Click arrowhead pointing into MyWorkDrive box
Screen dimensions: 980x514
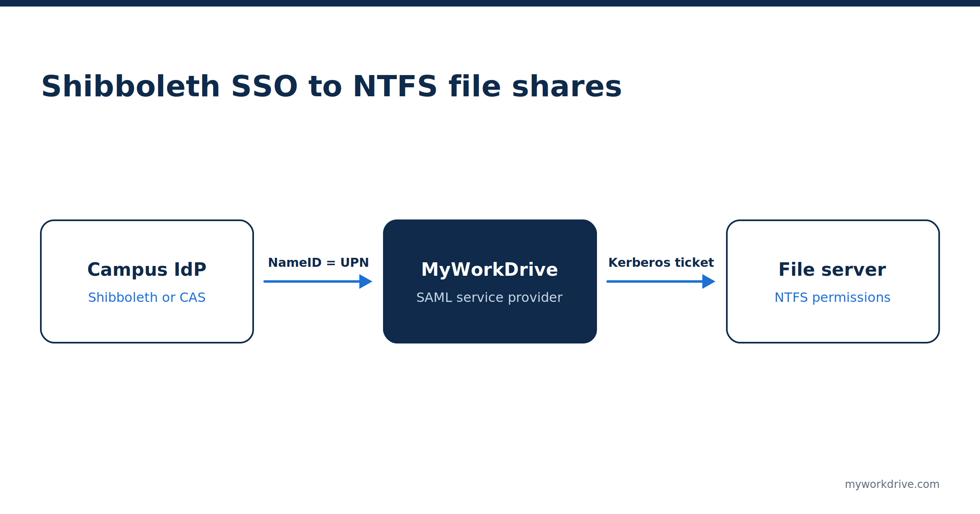[x=365, y=281]
